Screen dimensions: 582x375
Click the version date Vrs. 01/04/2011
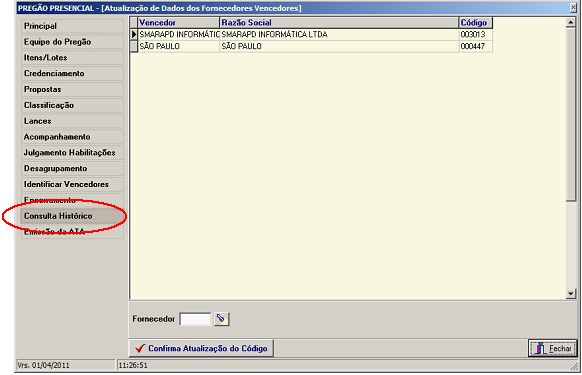tap(43, 365)
